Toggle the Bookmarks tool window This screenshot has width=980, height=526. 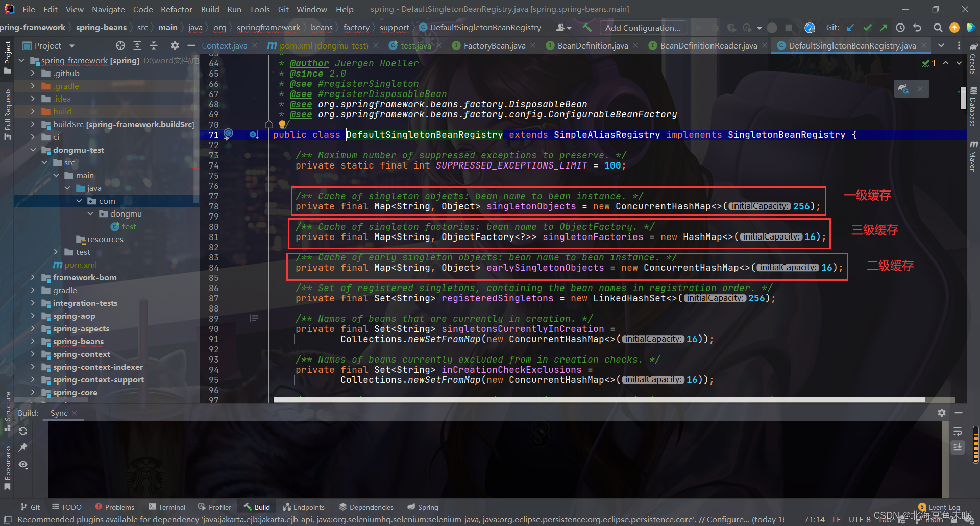tap(7, 467)
